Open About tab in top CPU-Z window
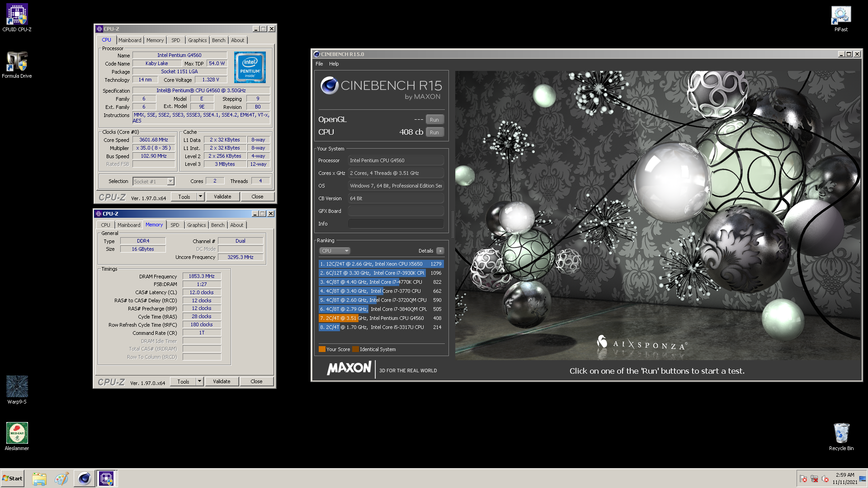Image resolution: width=868 pixels, height=488 pixels. [237, 40]
